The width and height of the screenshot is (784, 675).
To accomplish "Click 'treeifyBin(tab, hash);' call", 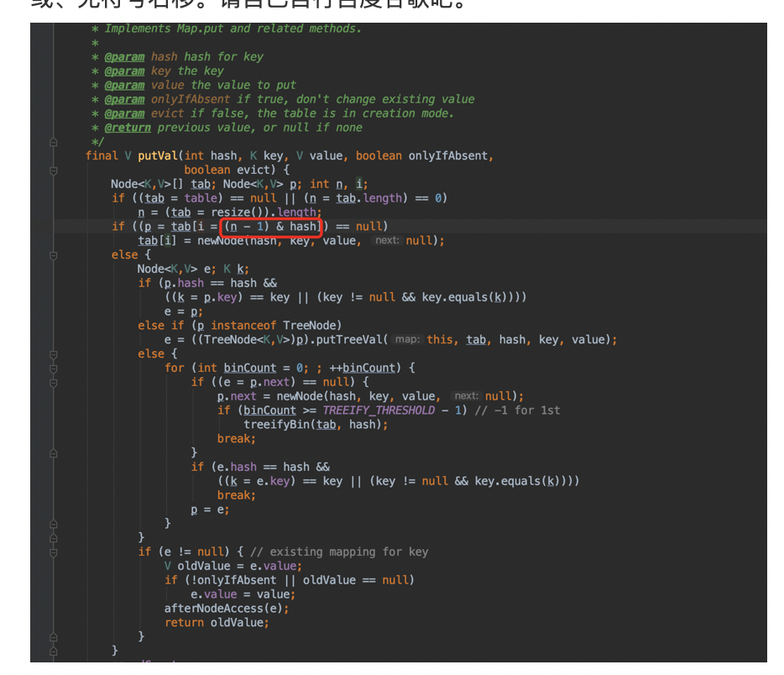I will (x=316, y=425).
